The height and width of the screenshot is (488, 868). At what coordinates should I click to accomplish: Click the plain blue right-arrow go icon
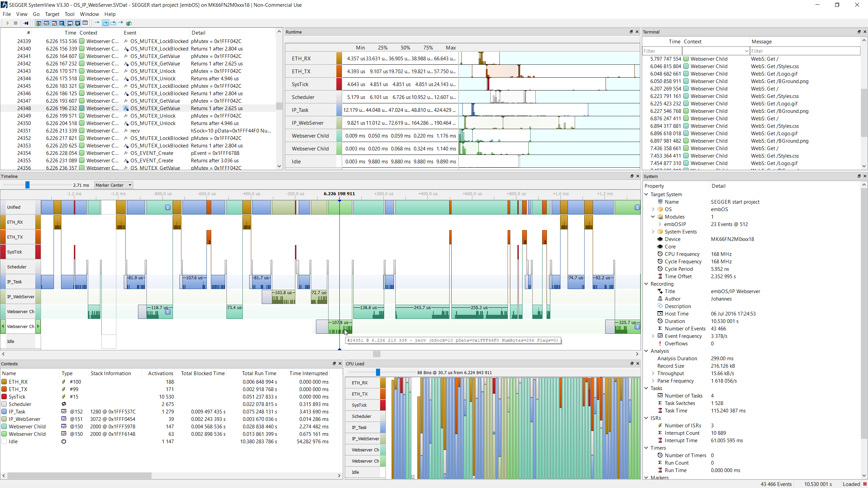pyautogui.click(x=97, y=23)
